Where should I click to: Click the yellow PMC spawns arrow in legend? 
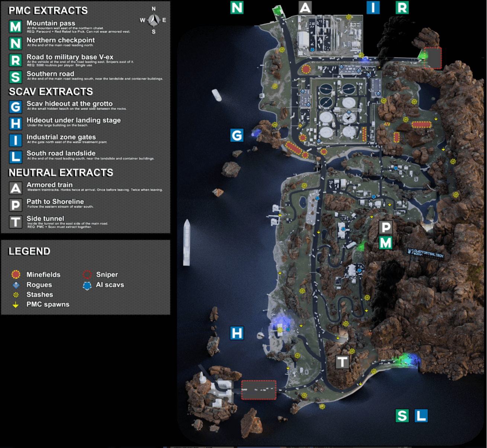(16, 304)
